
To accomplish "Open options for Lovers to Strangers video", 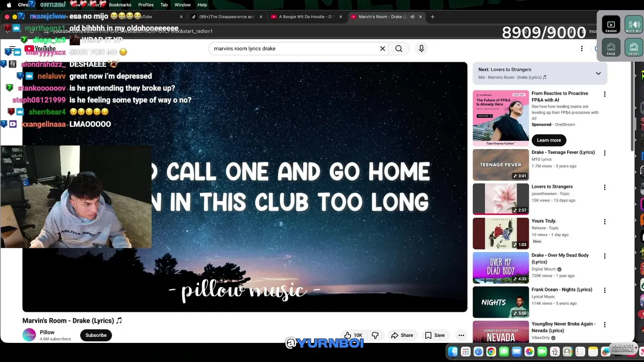I will [605, 188].
